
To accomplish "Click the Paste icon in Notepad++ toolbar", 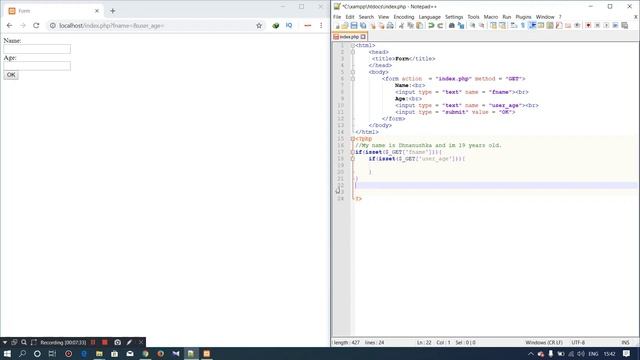I will point(420,26).
